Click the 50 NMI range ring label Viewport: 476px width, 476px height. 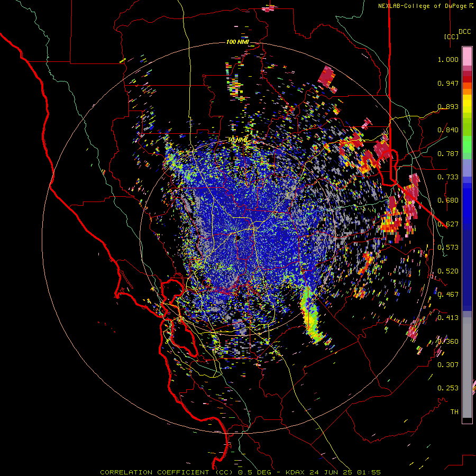(237, 140)
